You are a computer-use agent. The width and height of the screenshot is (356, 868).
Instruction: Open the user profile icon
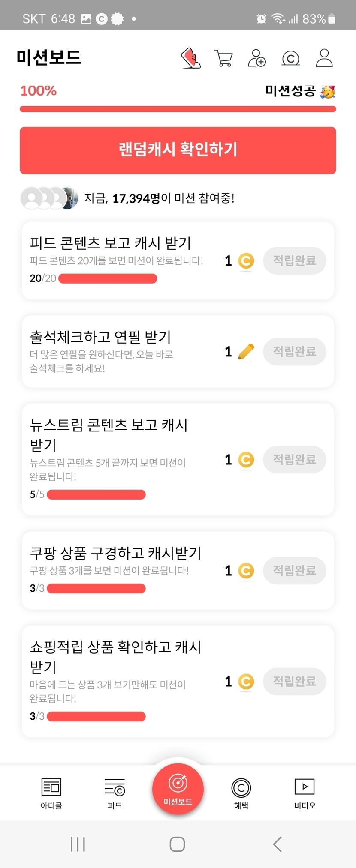pyautogui.click(x=324, y=58)
